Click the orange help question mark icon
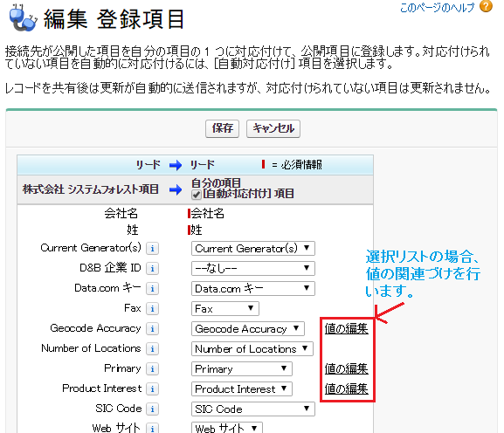The width and height of the screenshot is (504, 433). pos(486,6)
